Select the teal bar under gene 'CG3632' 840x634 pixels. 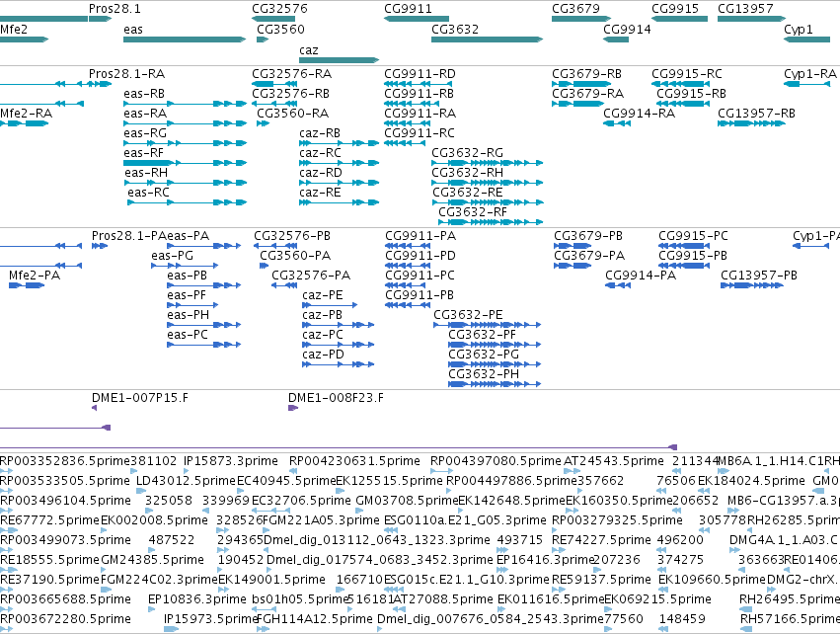coord(487,40)
